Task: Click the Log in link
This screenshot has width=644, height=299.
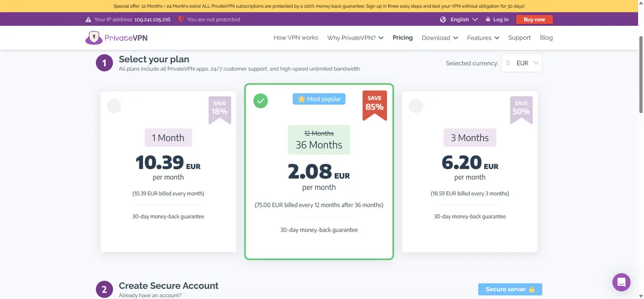Action: [x=501, y=19]
